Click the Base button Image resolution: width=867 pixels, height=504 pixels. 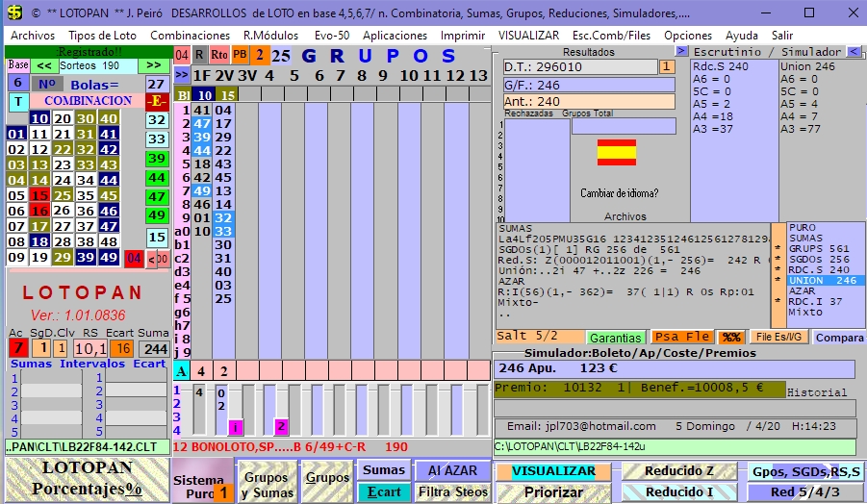pos(18,65)
